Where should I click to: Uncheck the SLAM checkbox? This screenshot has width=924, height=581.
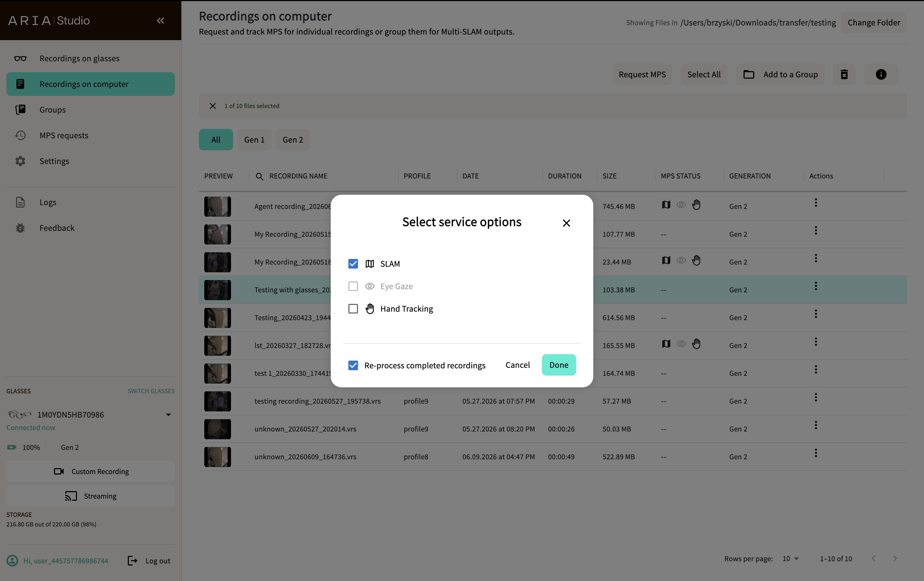353,264
